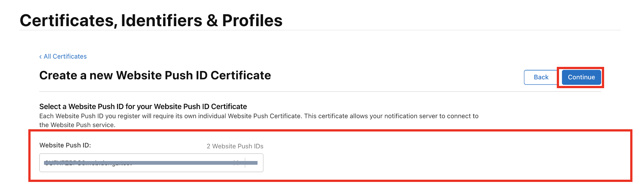Clear the selected Website Push ID
Viewport: 644px width, 195px height.
(x=236, y=162)
